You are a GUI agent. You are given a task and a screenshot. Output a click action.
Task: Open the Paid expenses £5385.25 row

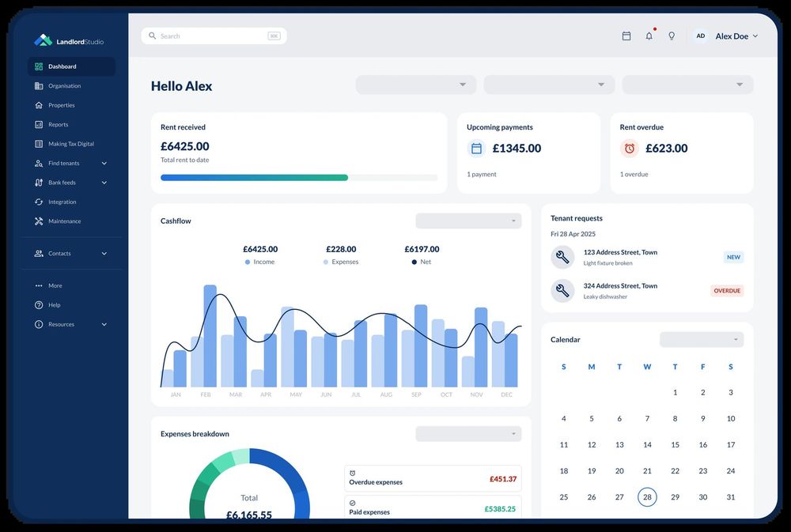click(433, 507)
